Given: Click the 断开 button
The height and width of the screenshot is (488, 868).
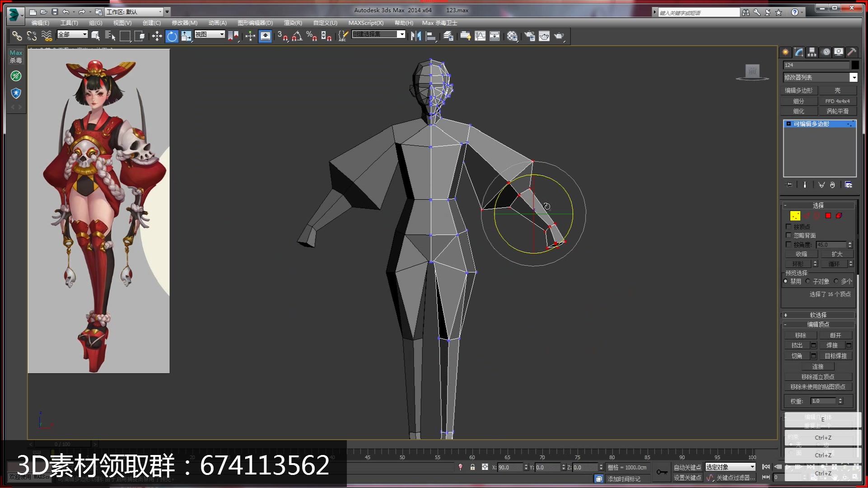Looking at the screenshot, I should 835,335.
